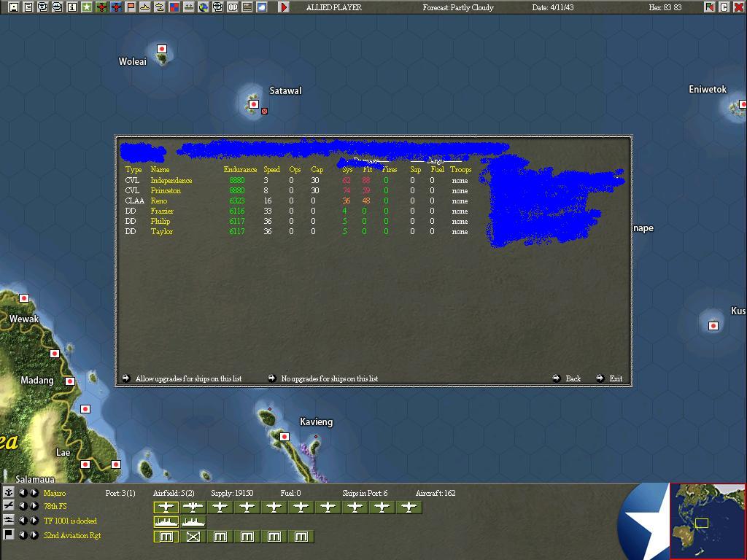Open destroyer Philip in the list
The width and height of the screenshot is (747, 560).
[x=160, y=222]
